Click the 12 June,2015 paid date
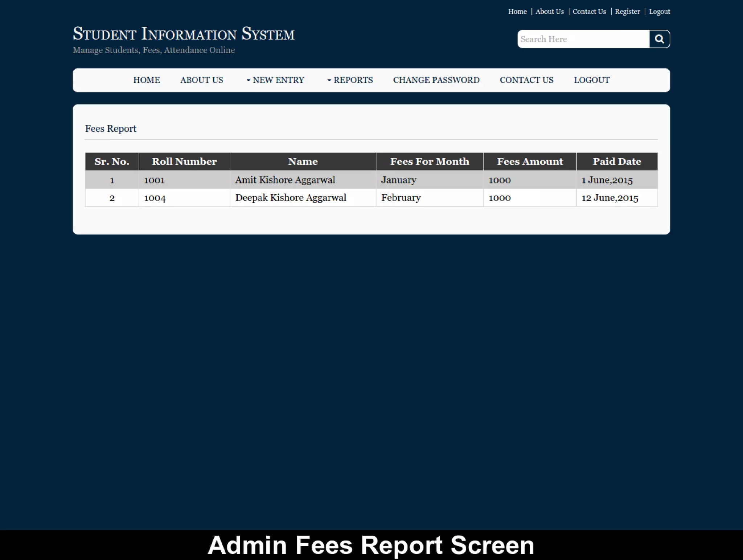Image resolution: width=743 pixels, height=560 pixels. click(610, 198)
